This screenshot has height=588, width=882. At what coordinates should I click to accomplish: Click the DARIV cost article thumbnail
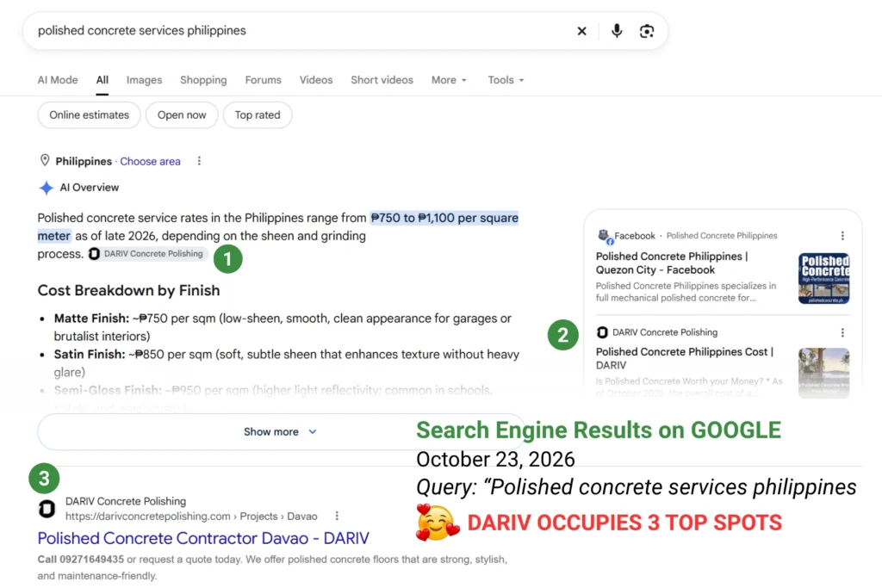[823, 373]
